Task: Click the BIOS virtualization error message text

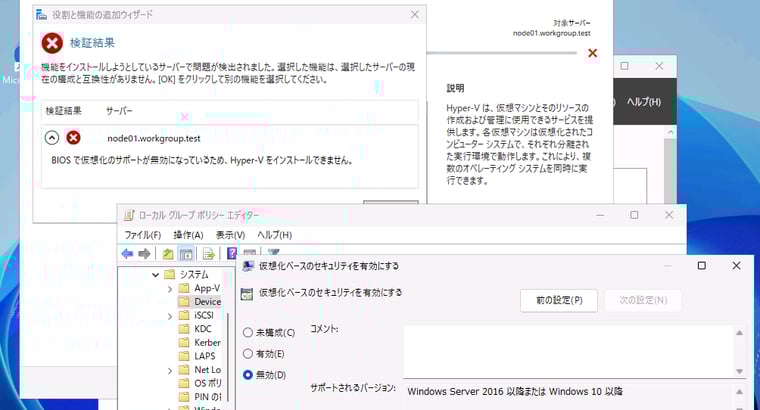Action: 202,160
